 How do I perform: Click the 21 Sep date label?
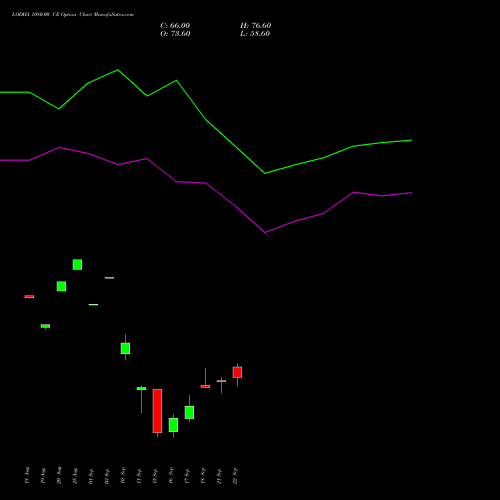coord(219,476)
